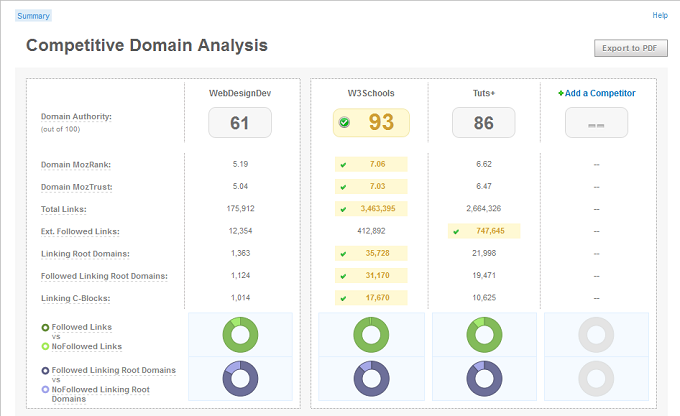
Task: Click the light green NoFollowed Links legend circle
Action: point(45,346)
